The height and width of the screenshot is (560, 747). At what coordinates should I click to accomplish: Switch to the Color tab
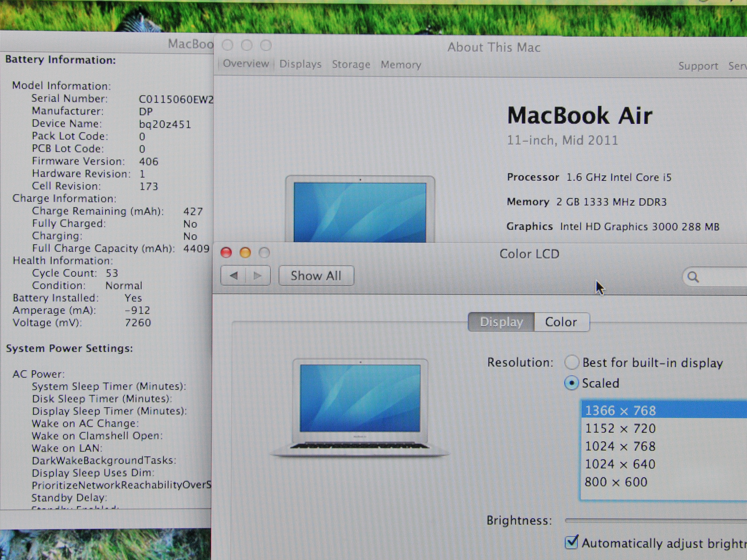click(x=561, y=322)
